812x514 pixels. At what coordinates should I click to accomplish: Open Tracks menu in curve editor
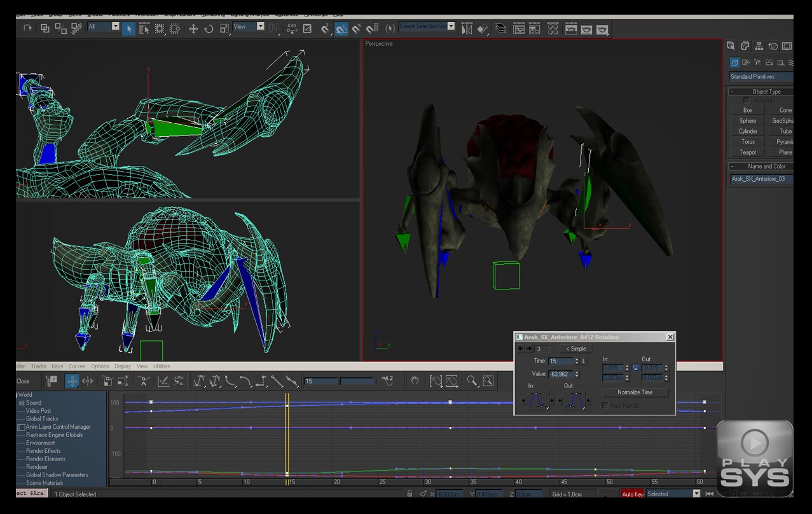coord(38,366)
